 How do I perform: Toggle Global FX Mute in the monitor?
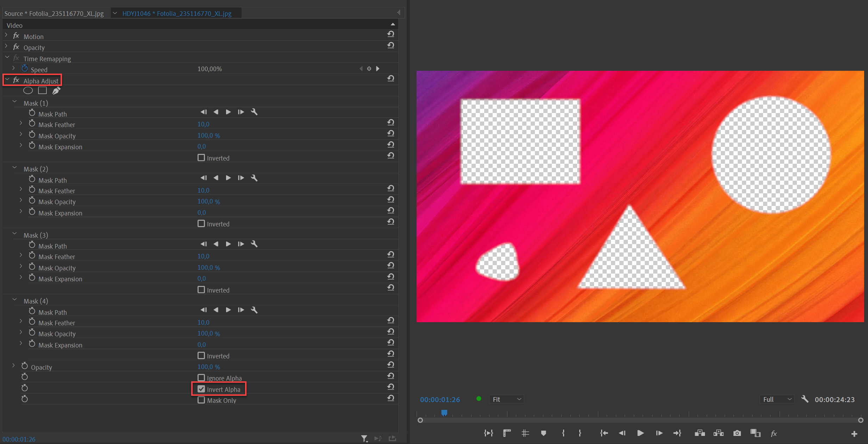(x=774, y=433)
